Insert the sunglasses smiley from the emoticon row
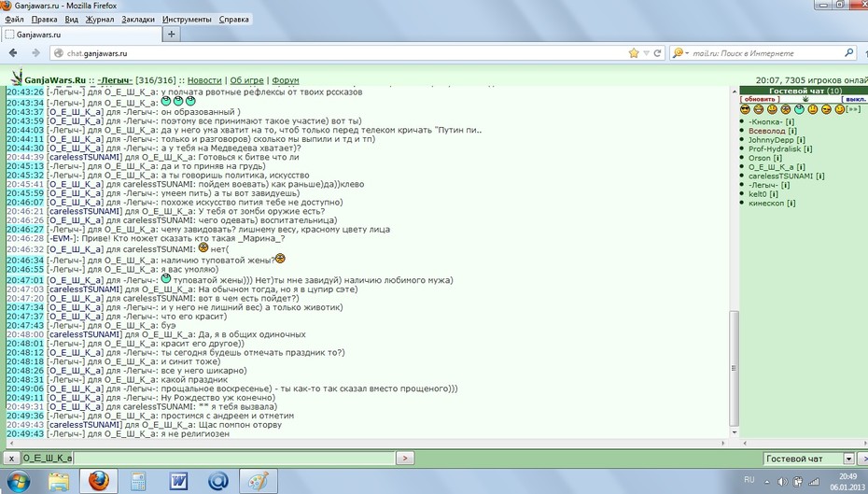Screen dimensions: 868x494 point(745,109)
